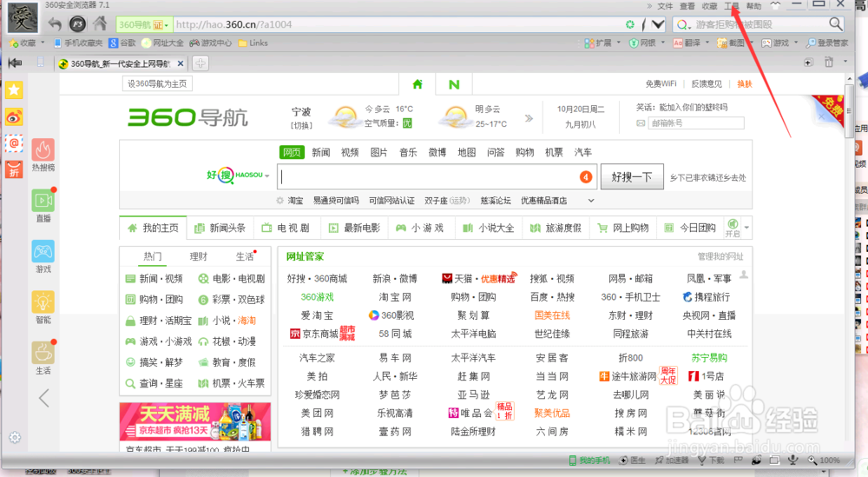Open 天天满减 JD advertisement banner
Viewport: 868px width, 477px height.
[194, 421]
